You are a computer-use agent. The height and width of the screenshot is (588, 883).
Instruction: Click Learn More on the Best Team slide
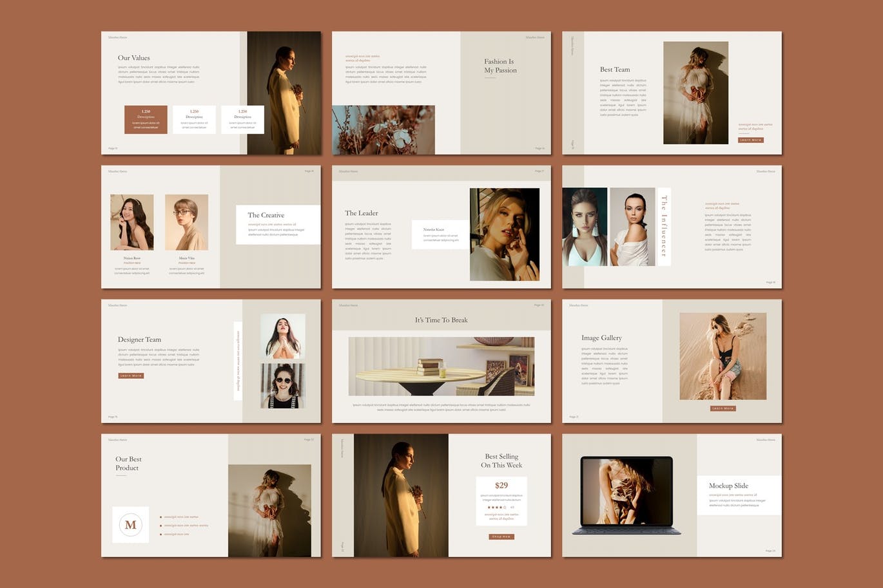click(750, 140)
